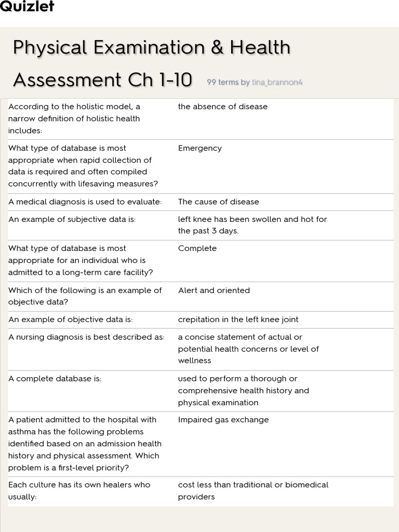Click the "Emergency" definition cell
The width and height of the screenshot is (399, 532).
tap(199, 148)
